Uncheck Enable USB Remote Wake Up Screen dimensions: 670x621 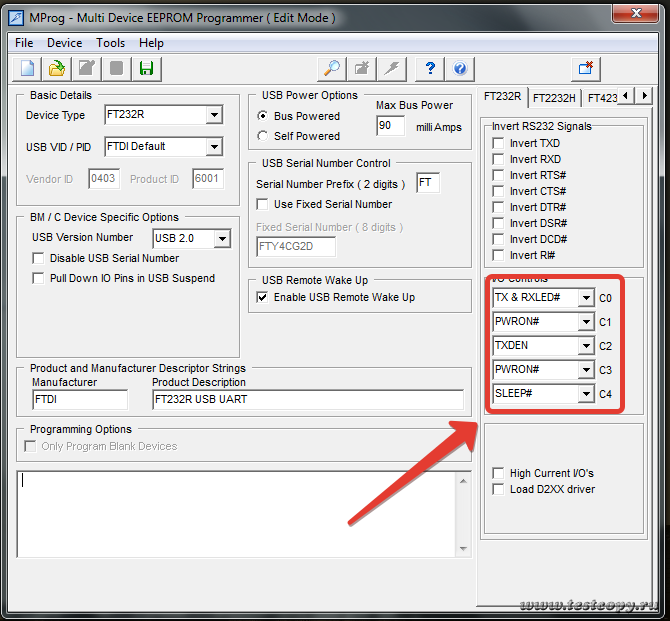tap(263, 297)
